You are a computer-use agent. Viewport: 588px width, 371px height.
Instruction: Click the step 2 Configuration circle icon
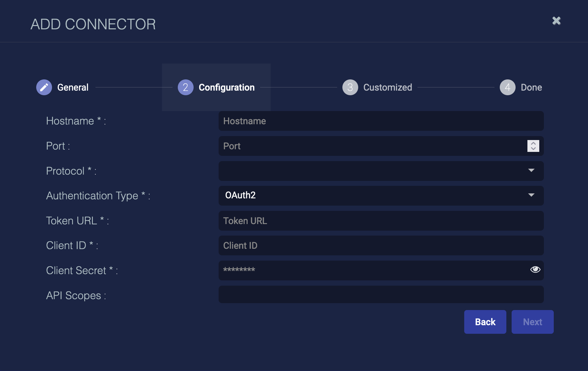point(185,87)
